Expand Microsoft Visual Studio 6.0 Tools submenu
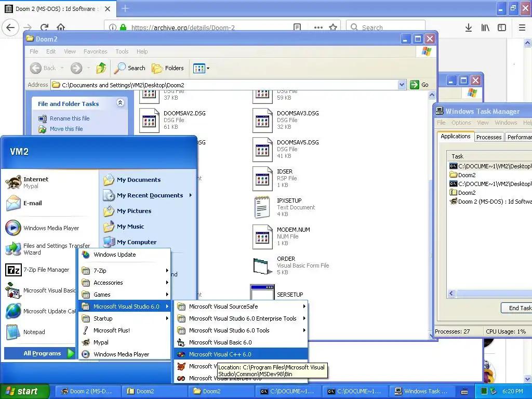 coord(241,330)
